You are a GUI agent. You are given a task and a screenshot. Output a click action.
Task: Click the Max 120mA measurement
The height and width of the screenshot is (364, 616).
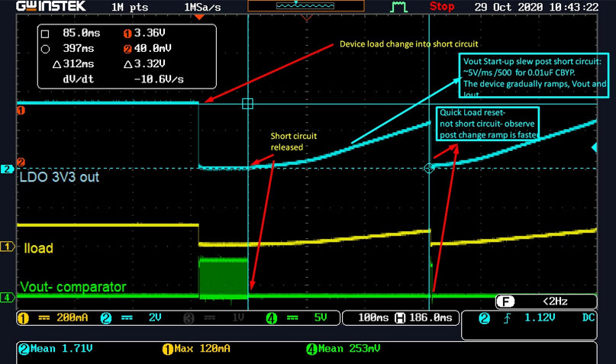click(202, 349)
